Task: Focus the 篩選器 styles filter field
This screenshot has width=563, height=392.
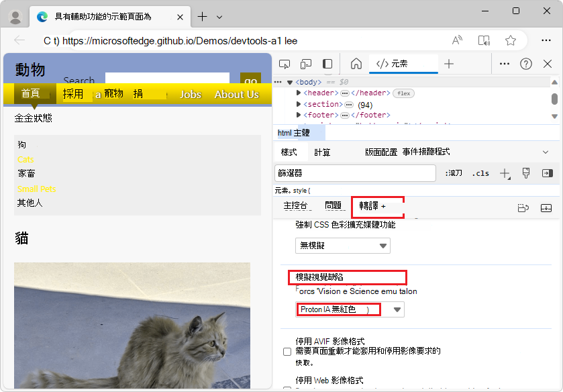Action: (355, 173)
